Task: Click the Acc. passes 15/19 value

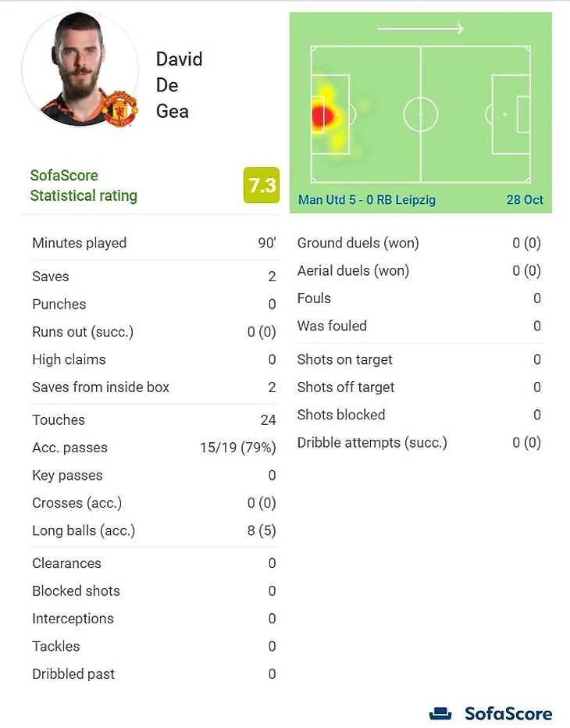Action: pyautogui.click(x=237, y=448)
